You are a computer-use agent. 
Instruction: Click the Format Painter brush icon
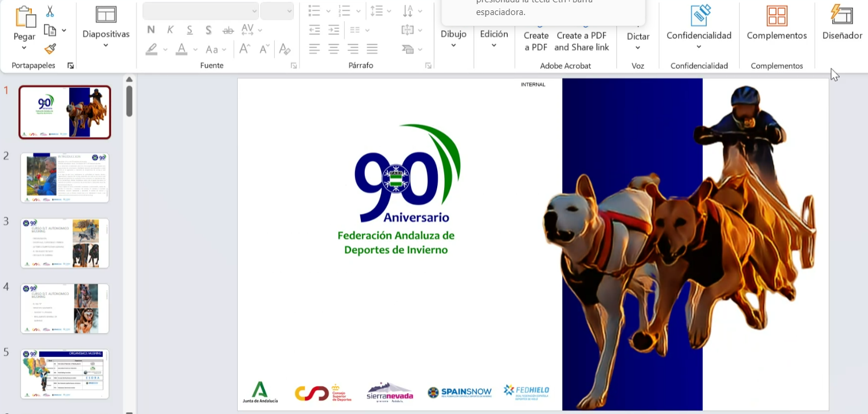point(50,49)
